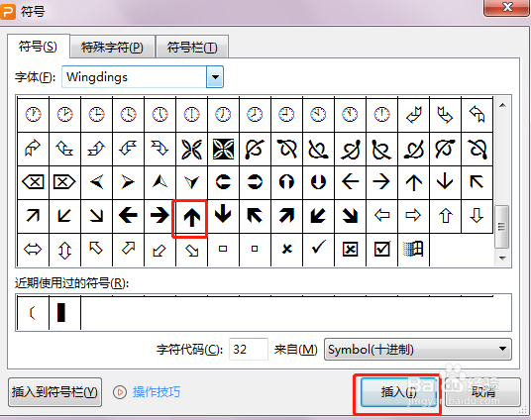
Task: Open the Symbol(十进制) source dropdown
Action: click(x=418, y=350)
